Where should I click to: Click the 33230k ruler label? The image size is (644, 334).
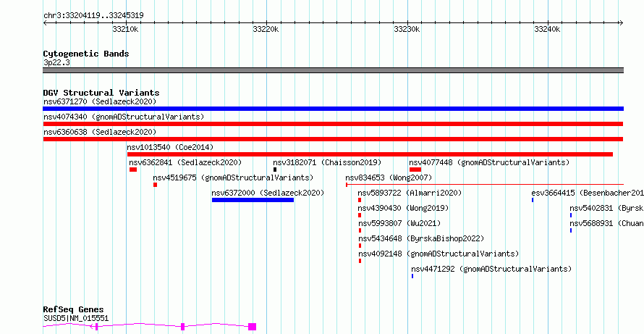407,29
